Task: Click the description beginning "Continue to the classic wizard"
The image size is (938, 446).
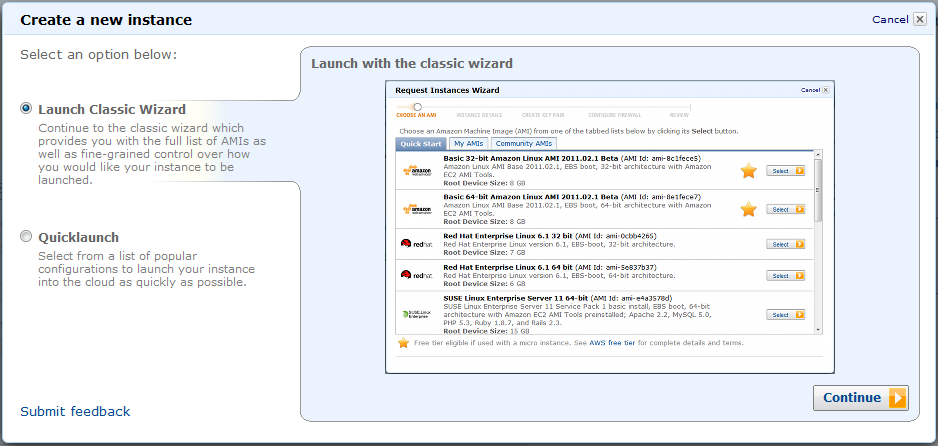Action: point(152,154)
